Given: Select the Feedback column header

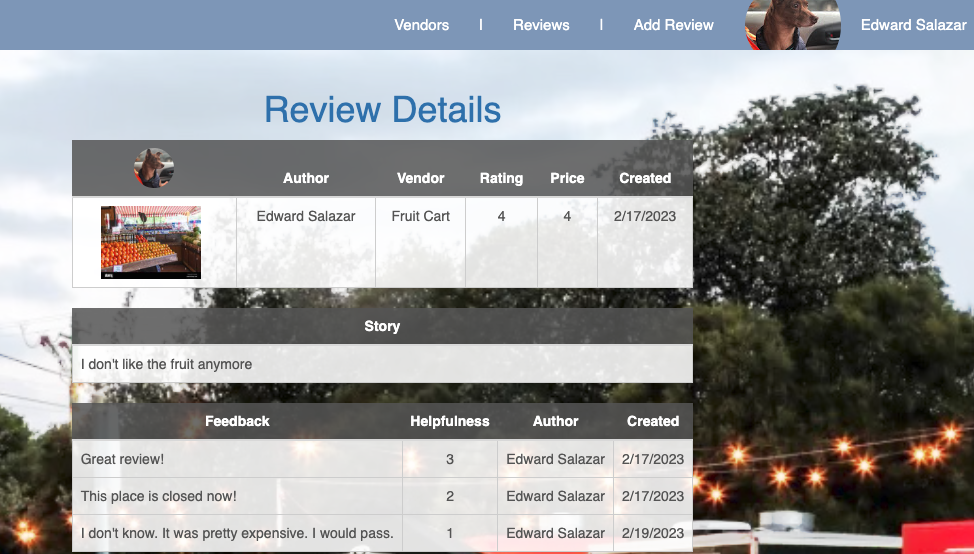Looking at the screenshot, I should click(x=237, y=421).
